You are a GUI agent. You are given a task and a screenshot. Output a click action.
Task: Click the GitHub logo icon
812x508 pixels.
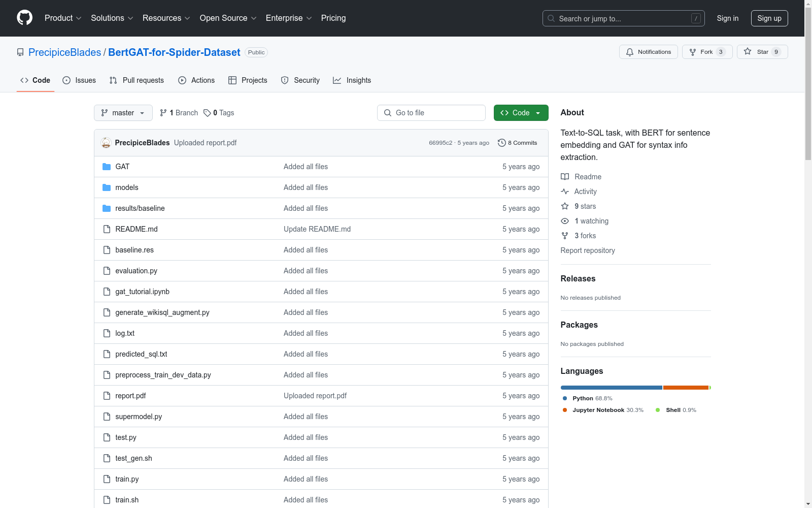point(24,18)
